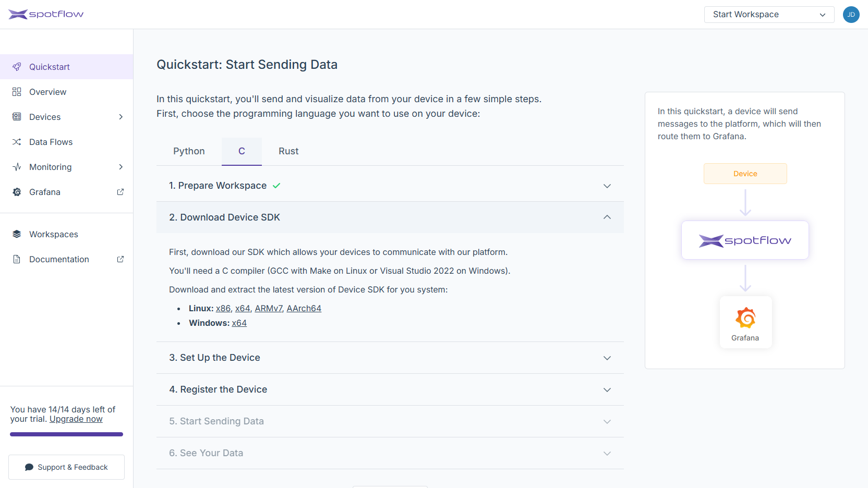Download the Windows x64 SDK link
The image size is (868, 488).
(x=239, y=323)
